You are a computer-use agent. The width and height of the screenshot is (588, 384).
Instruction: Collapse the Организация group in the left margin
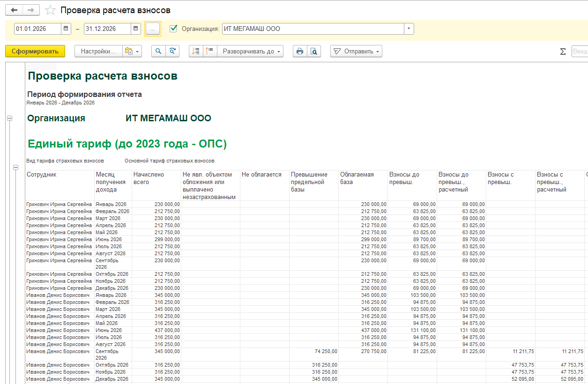9,118
